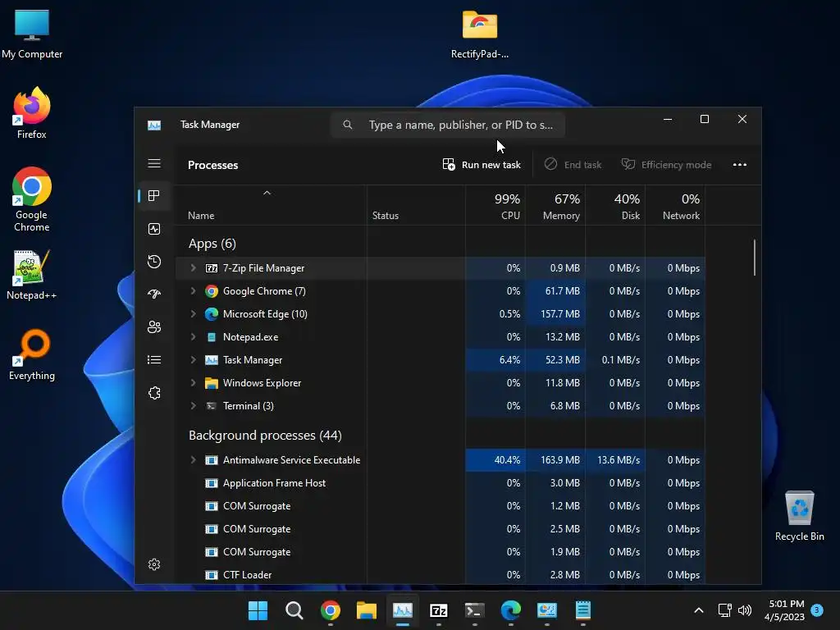The height and width of the screenshot is (630, 840).
Task: Select the Notepad++ desktop shortcut
Action: coord(32,275)
